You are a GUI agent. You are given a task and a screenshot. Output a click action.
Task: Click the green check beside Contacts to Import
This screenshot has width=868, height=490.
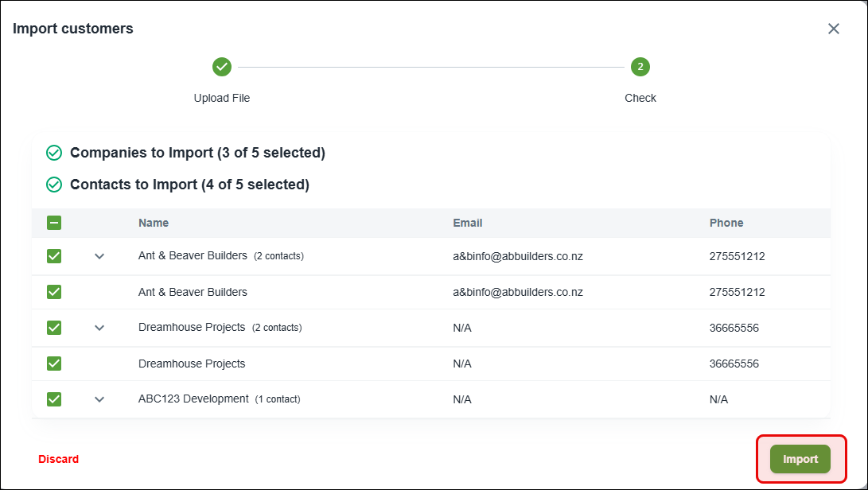pos(54,184)
